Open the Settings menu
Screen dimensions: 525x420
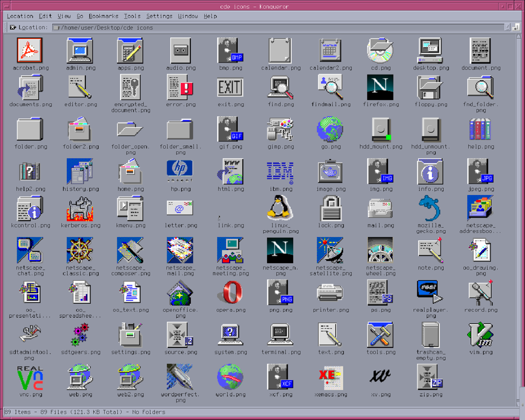click(159, 16)
